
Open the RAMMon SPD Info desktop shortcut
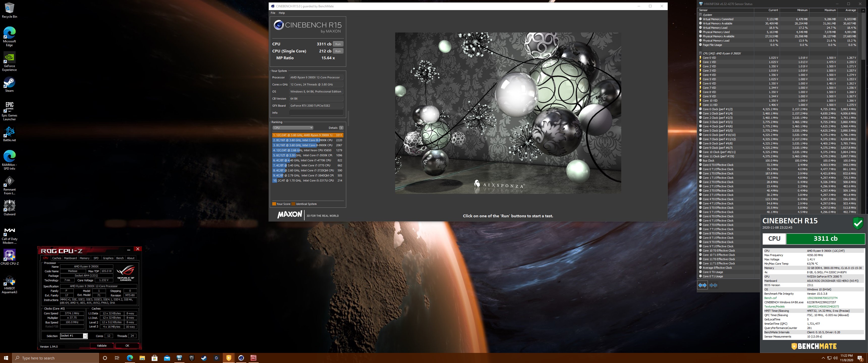pos(9,160)
